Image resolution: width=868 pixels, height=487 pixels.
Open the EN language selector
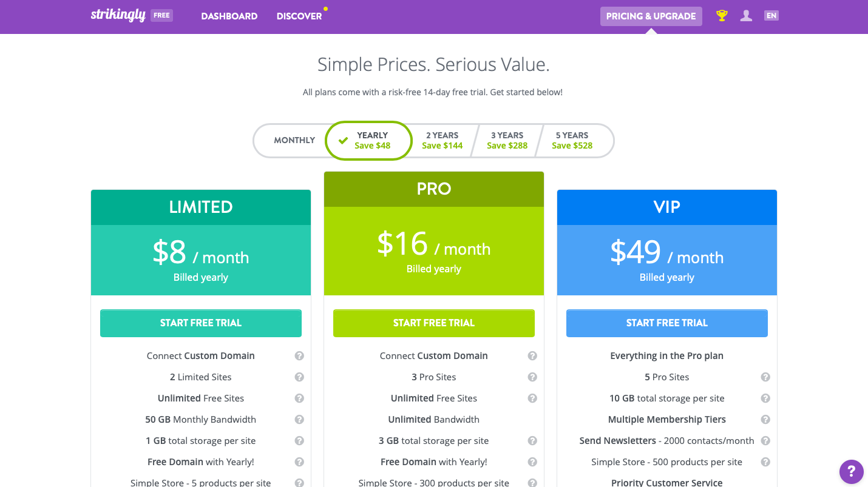(x=771, y=16)
